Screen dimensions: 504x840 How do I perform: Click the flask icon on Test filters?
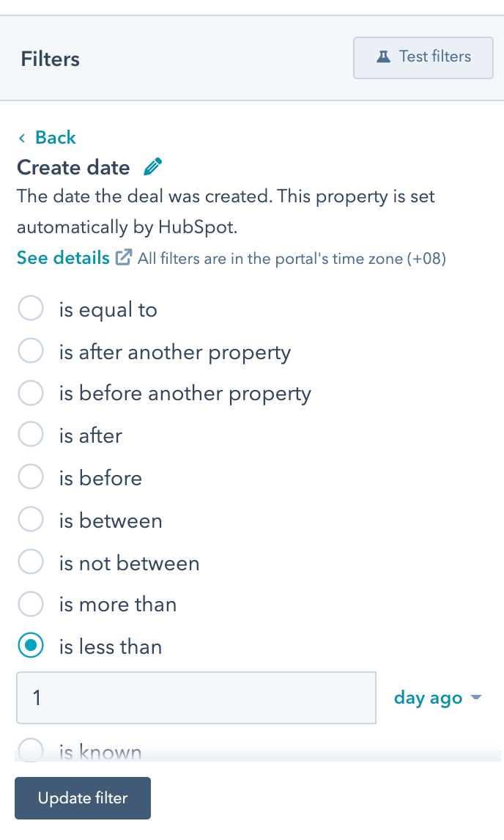[x=384, y=57]
